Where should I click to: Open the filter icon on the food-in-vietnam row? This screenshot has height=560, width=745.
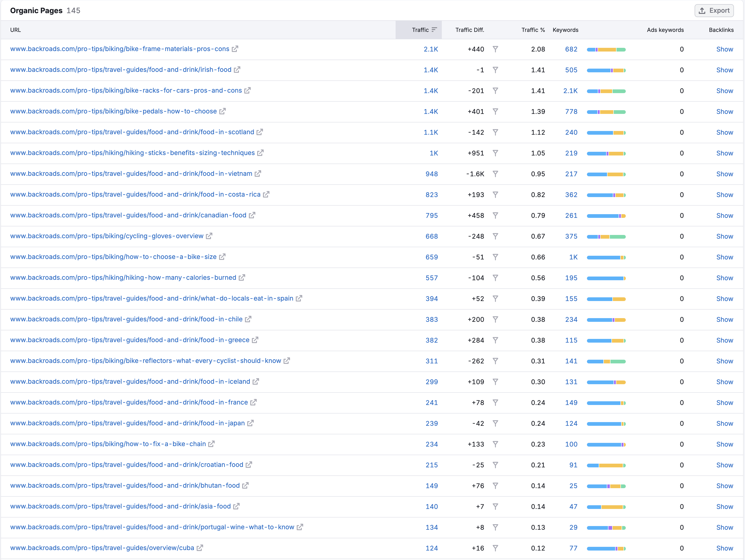(495, 174)
